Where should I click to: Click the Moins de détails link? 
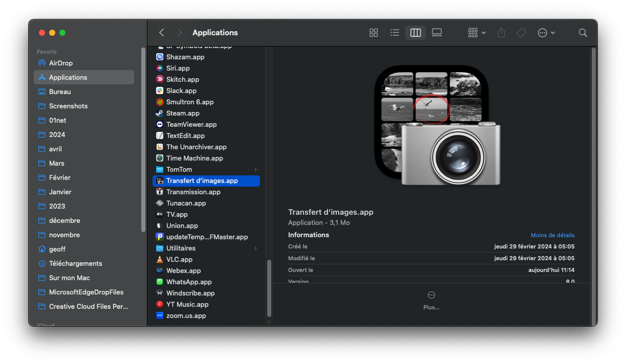(x=552, y=235)
